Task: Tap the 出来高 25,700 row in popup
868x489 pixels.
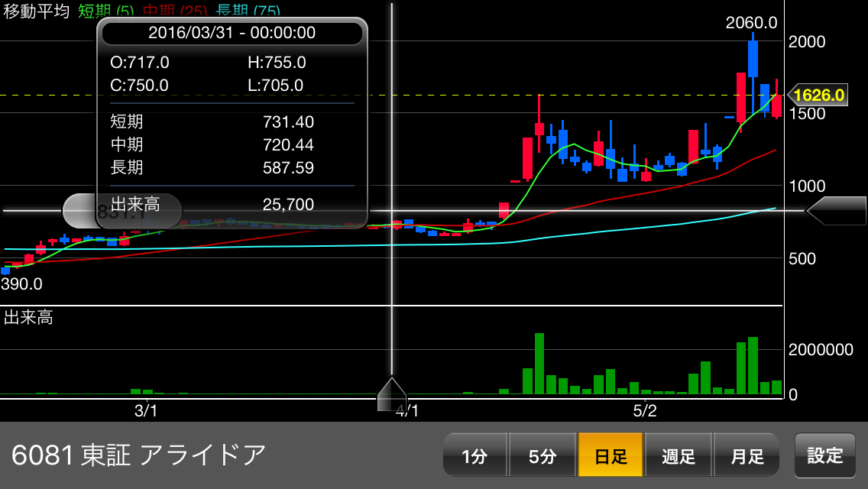Action: coord(232,205)
